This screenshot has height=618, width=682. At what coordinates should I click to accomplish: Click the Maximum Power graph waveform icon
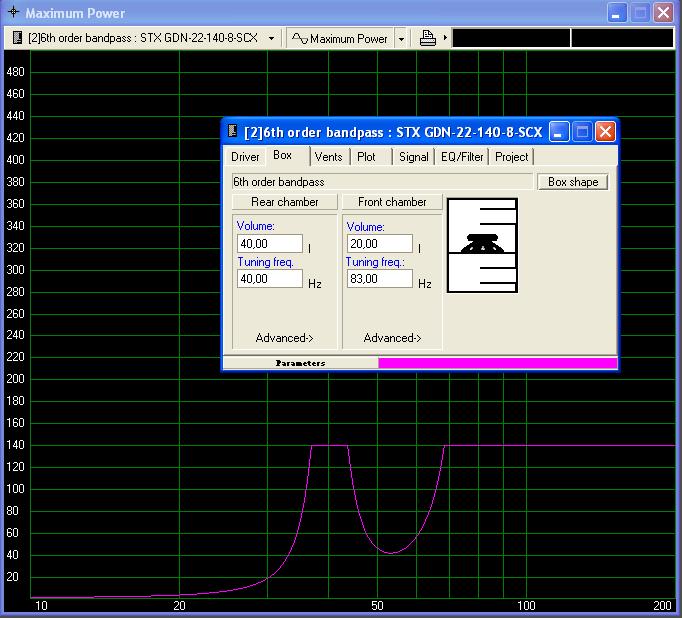299,38
